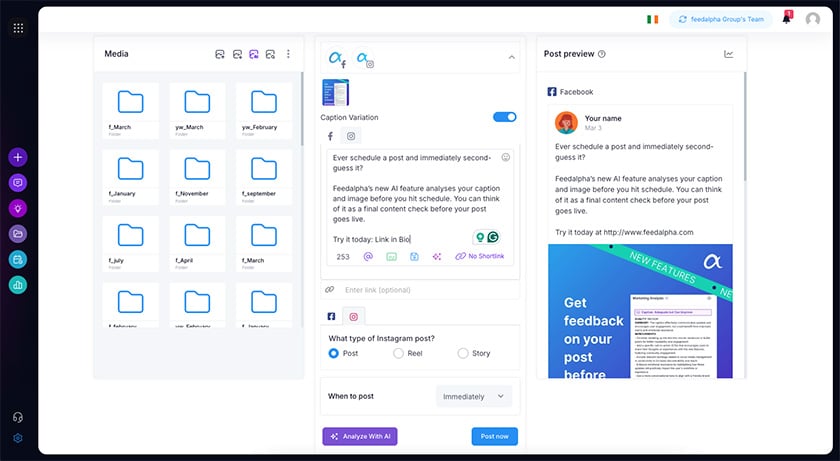Collapse the social accounts panel chevron

[512, 57]
